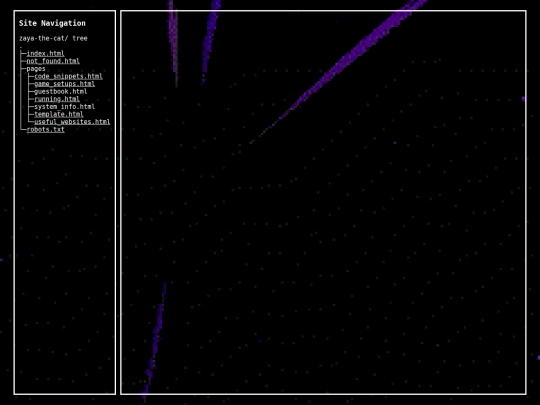Click the Site Navigation heading

pos(52,23)
